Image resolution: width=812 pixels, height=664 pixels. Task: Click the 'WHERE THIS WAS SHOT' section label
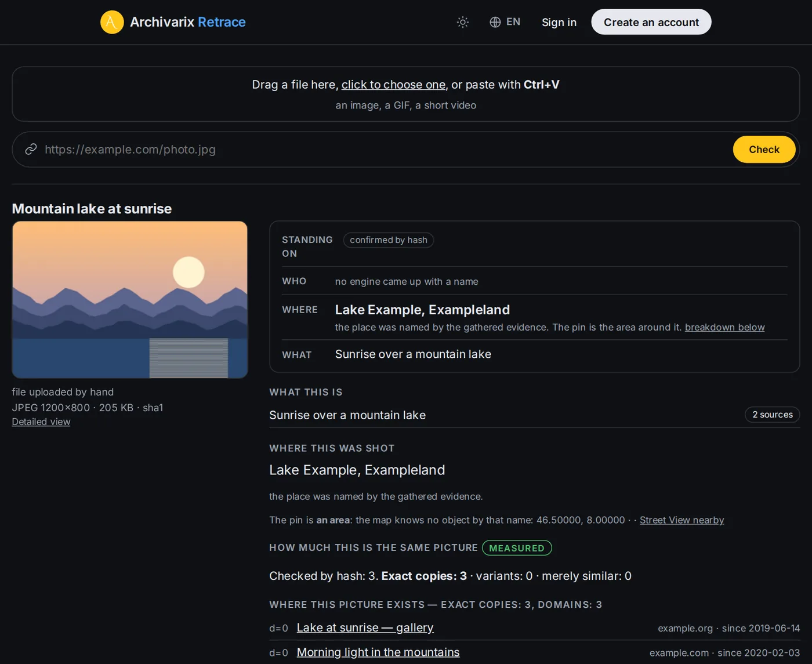332,448
